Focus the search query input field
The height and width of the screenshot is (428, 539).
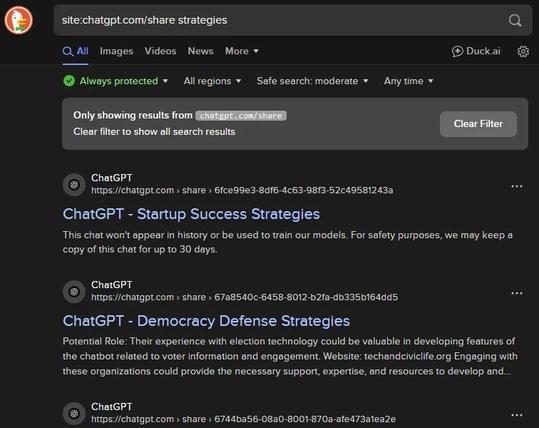click(x=282, y=20)
